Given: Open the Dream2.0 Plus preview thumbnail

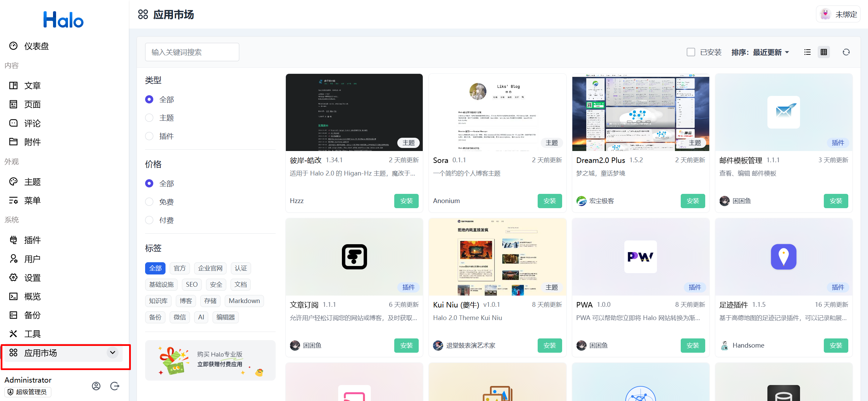Looking at the screenshot, I should click(x=641, y=112).
